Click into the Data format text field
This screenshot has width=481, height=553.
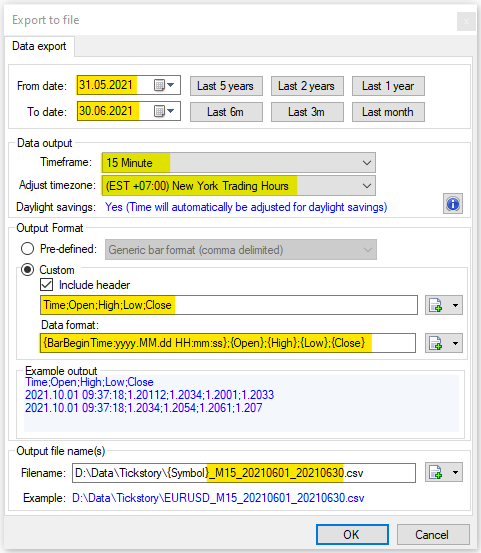[x=228, y=343]
